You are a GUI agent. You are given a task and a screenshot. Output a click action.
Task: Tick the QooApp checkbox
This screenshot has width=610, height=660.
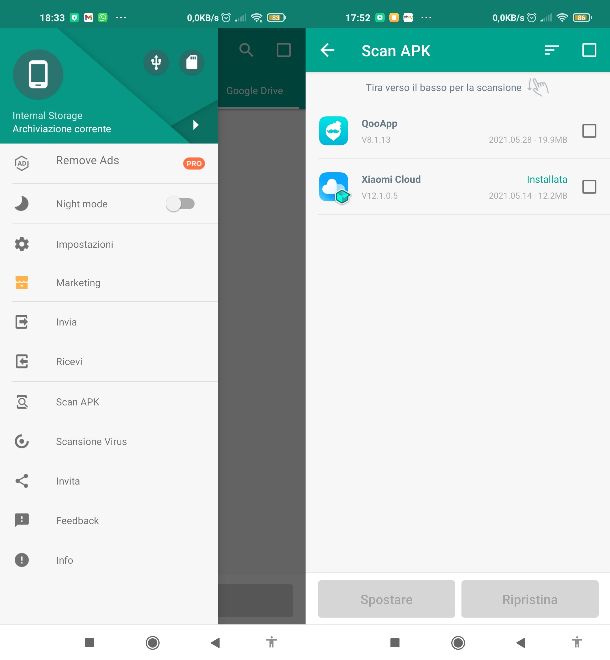point(589,131)
